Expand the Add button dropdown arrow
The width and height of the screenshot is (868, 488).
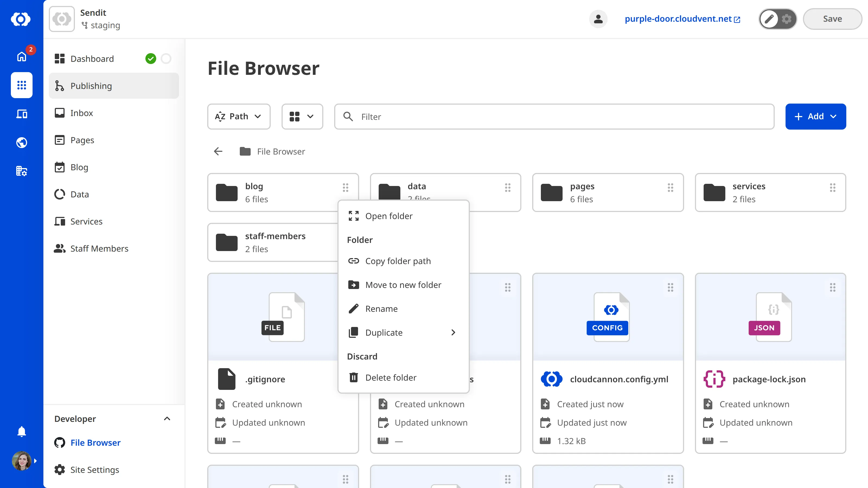pos(835,116)
